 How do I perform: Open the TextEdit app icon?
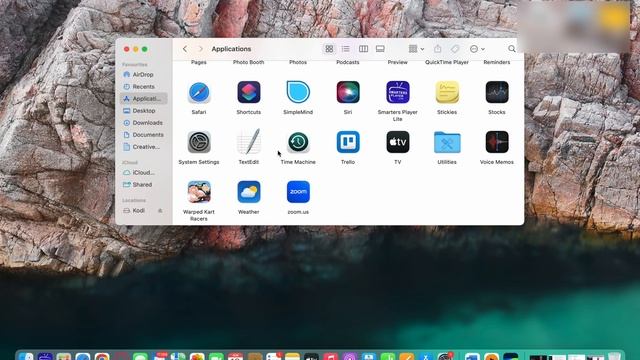tap(249, 142)
